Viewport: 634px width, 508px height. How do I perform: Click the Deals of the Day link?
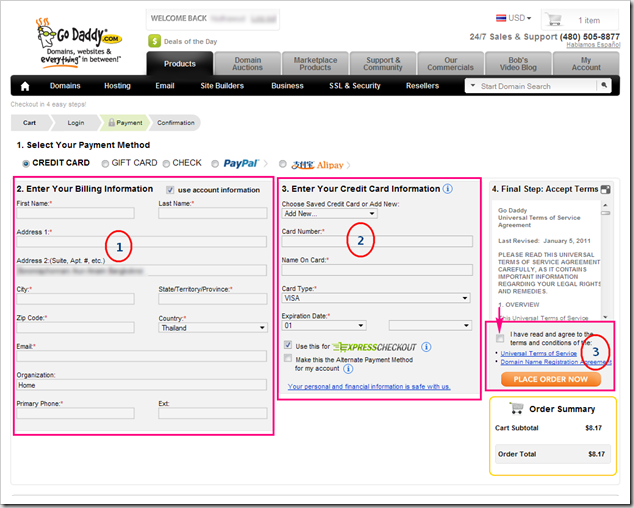pos(190,41)
